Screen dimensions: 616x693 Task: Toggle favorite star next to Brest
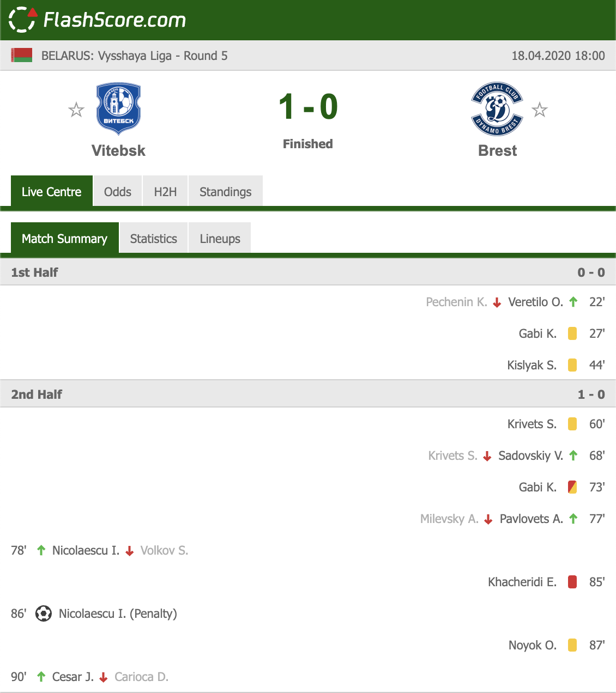coord(540,110)
